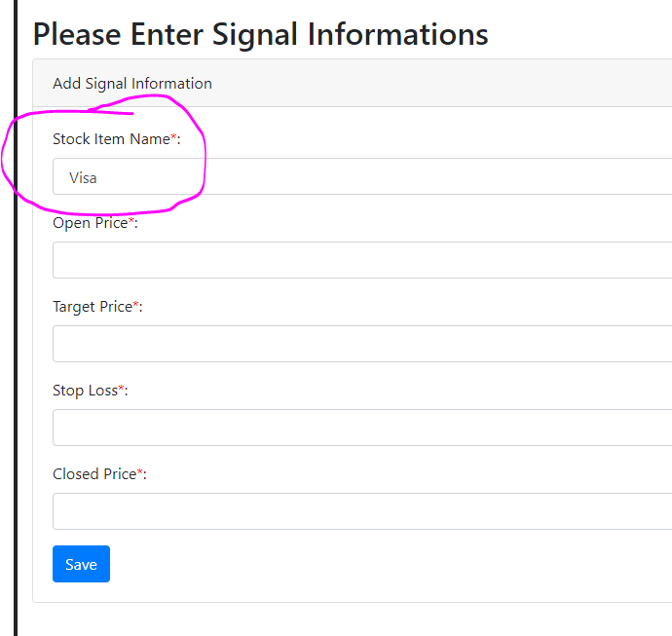Click the 'Open Price' label text

pyautogui.click(x=90, y=223)
